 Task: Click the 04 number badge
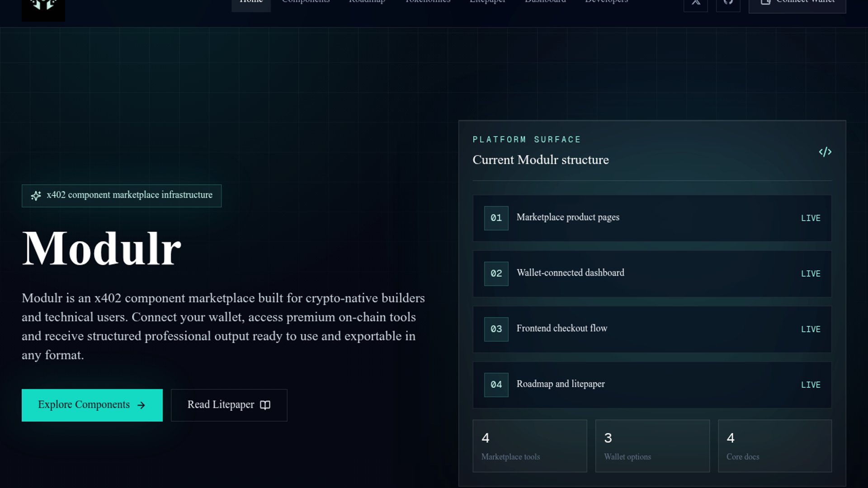coord(496,385)
